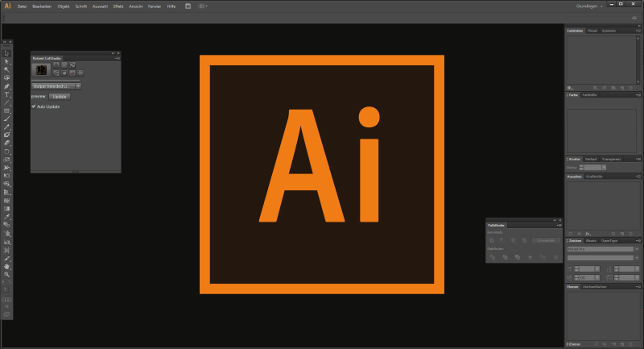This screenshot has width=644, height=349.
Task: Switch to the Verlauf tab
Action: click(x=591, y=159)
